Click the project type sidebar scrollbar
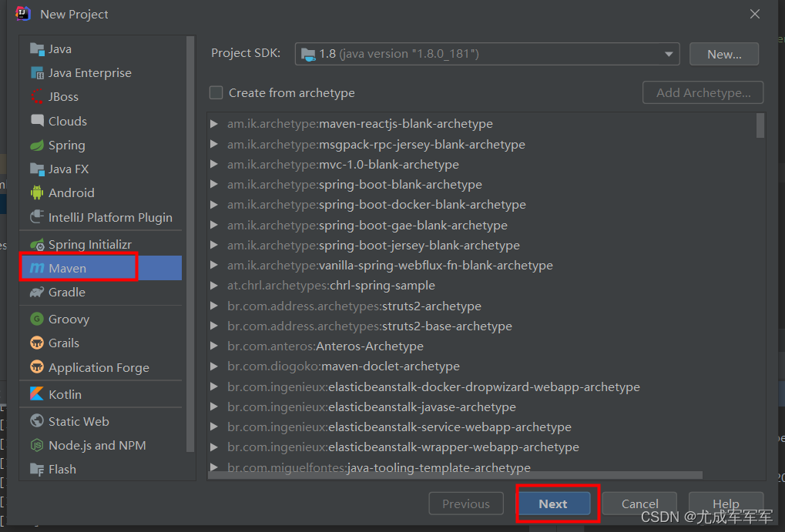The height and width of the screenshot is (532, 785). pyautogui.click(x=190, y=244)
